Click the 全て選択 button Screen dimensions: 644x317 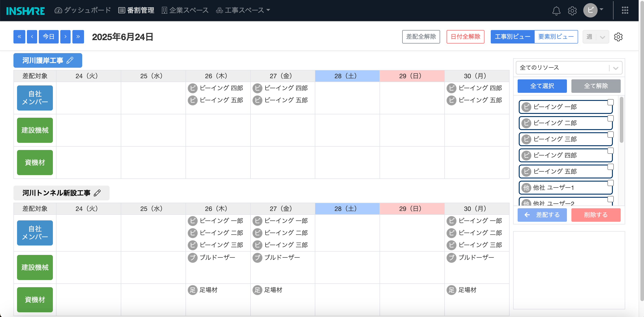(x=542, y=86)
